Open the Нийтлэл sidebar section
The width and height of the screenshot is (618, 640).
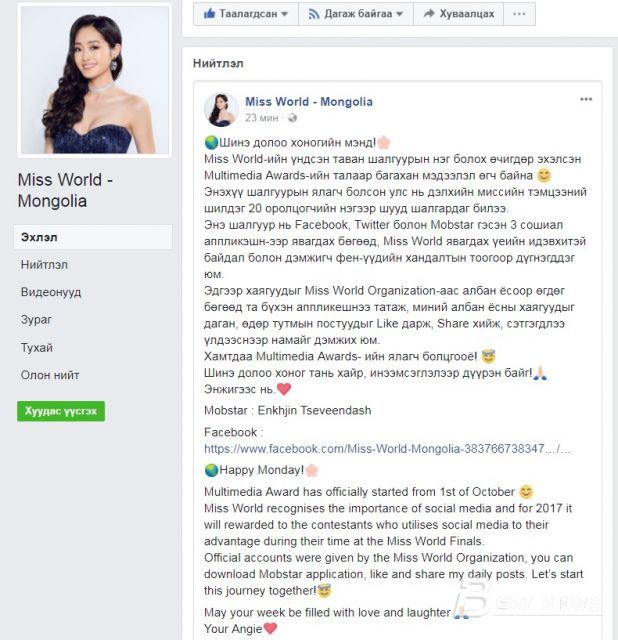click(x=44, y=264)
